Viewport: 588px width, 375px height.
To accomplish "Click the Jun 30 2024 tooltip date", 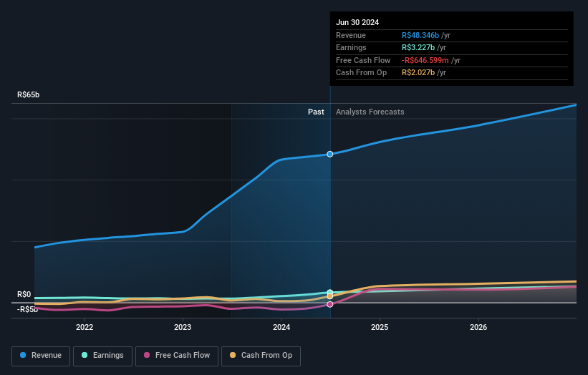I will click(x=357, y=22).
